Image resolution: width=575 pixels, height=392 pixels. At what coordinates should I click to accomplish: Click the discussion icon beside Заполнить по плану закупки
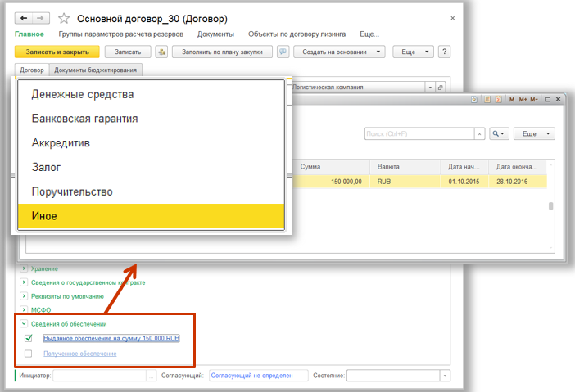coord(283,52)
